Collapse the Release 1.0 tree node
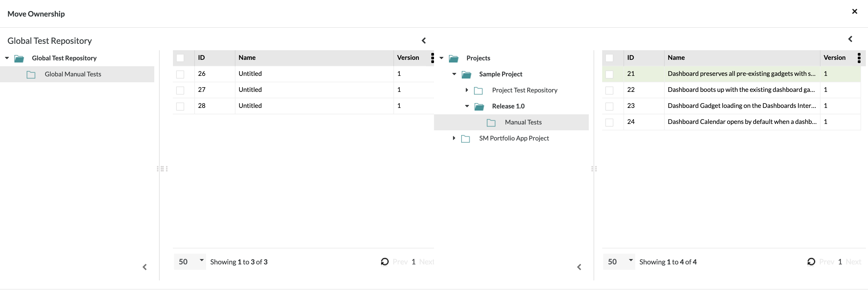868x305 pixels. [x=467, y=106]
